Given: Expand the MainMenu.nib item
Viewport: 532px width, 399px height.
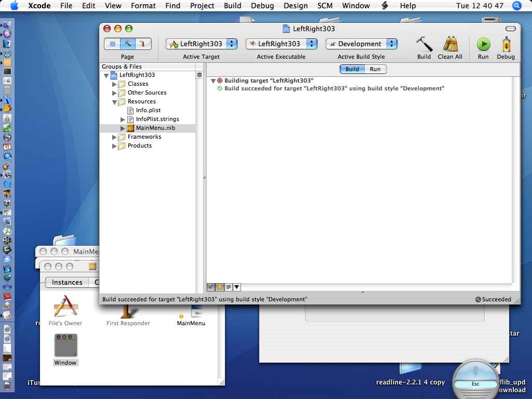Looking at the screenshot, I should pos(123,128).
